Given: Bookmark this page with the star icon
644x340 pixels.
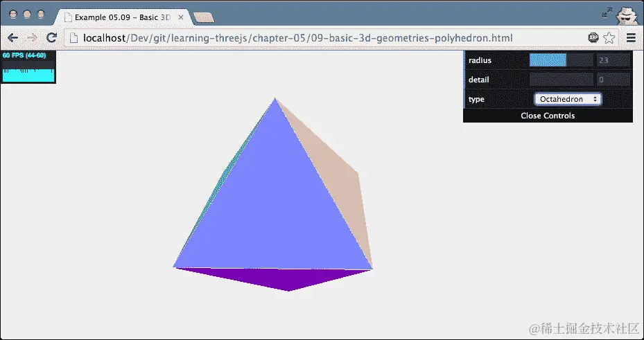Looking at the screenshot, I should coord(609,38).
